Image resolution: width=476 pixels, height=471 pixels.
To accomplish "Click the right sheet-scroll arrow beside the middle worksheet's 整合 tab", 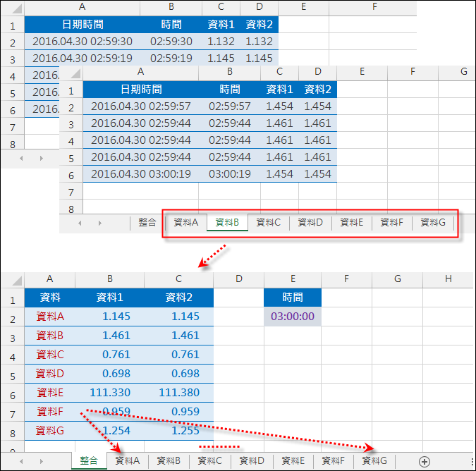I will pyautogui.click(x=100, y=224).
